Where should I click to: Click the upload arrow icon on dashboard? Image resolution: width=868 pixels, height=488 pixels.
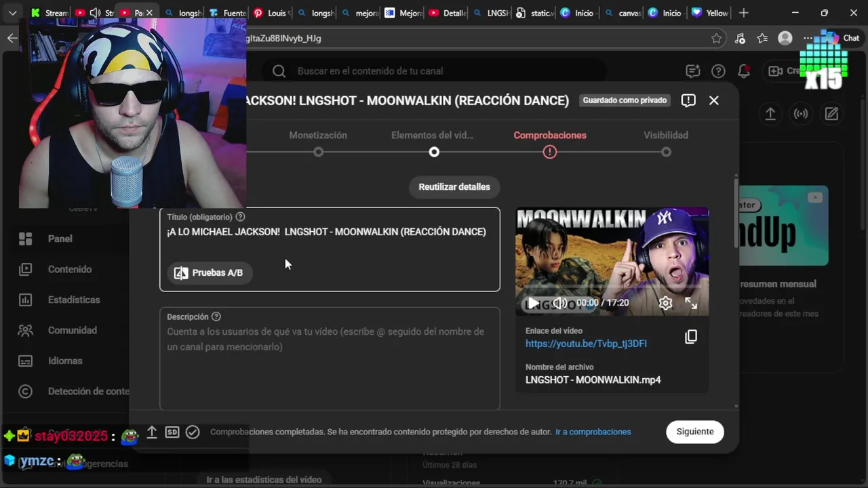770,114
